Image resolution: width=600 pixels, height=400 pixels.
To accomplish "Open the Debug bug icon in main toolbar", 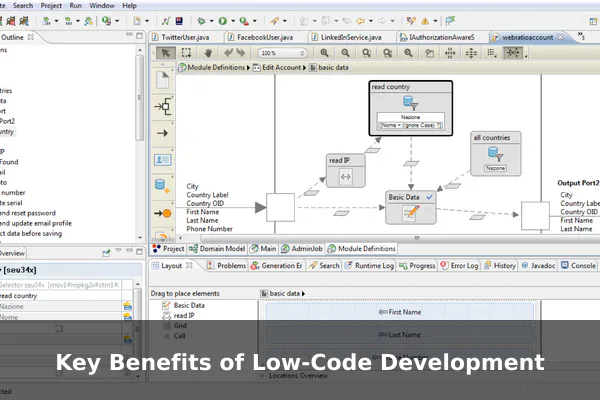I will coord(201,21).
